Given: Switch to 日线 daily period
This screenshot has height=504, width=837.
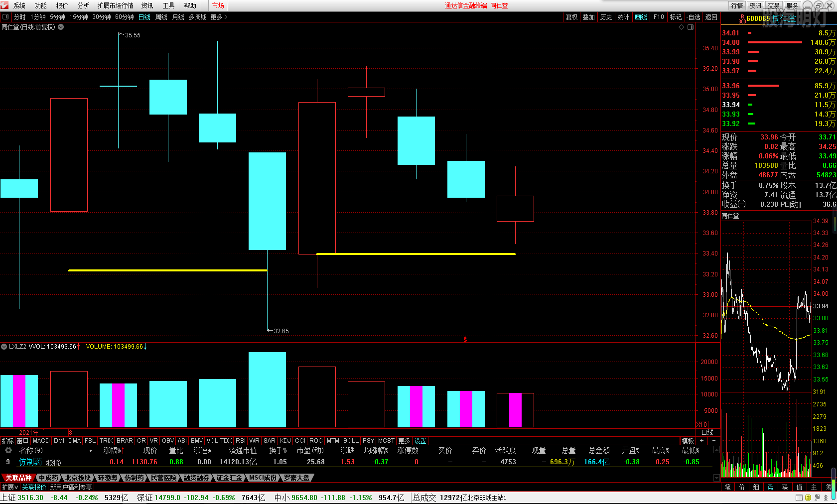Looking at the screenshot, I should click(x=144, y=17).
